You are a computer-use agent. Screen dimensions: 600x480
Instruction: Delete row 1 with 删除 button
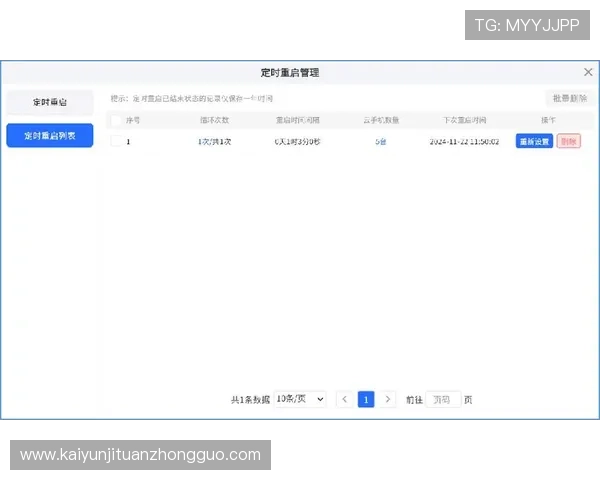pos(569,141)
